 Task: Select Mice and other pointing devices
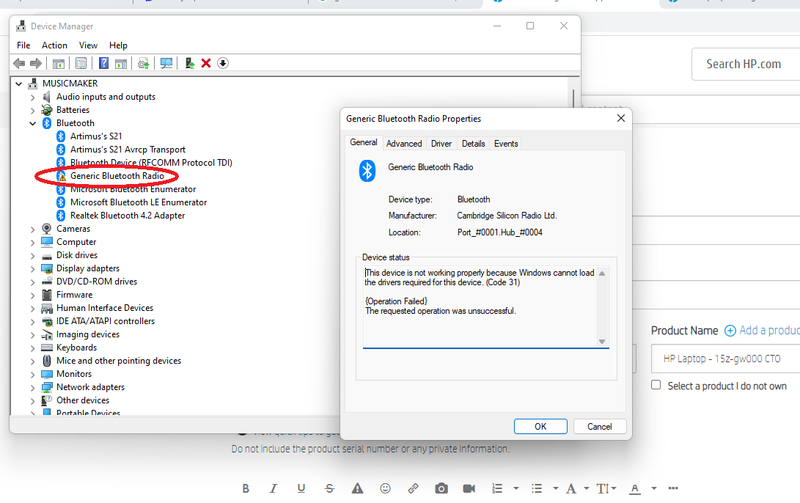point(118,361)
